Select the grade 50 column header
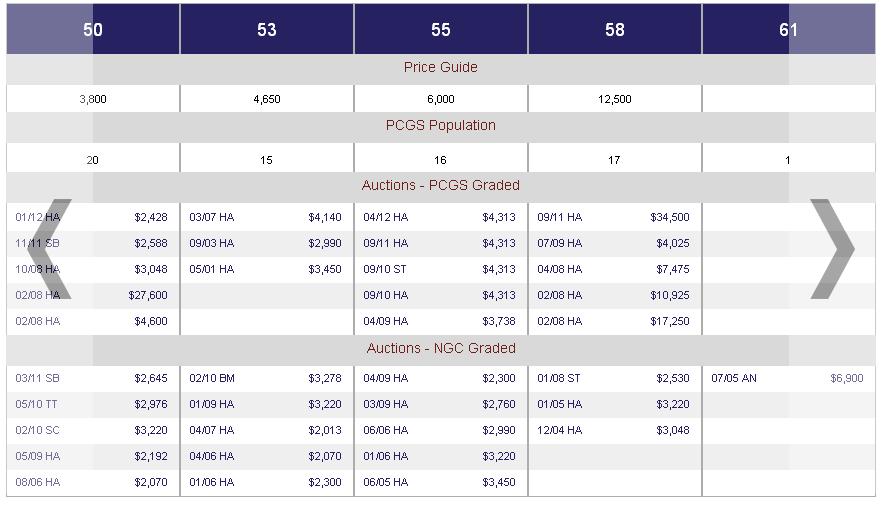The height and width of the screenshot is (510, 892). (x=93, y=30)
